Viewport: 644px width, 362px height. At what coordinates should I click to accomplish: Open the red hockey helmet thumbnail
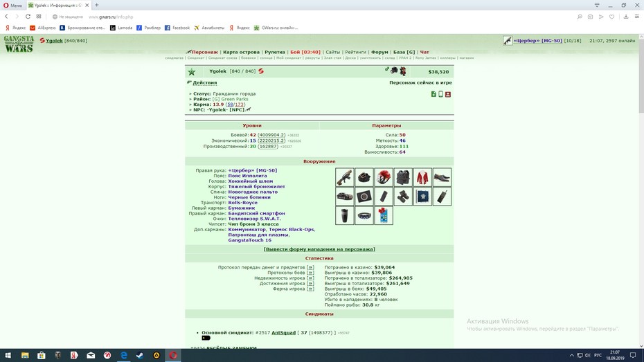[x=383, y=177]
